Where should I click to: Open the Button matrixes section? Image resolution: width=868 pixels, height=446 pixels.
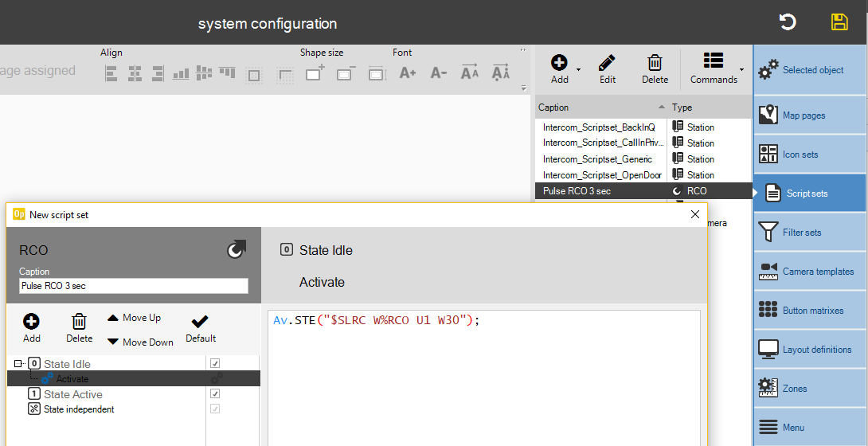click(x=810, y=311)
